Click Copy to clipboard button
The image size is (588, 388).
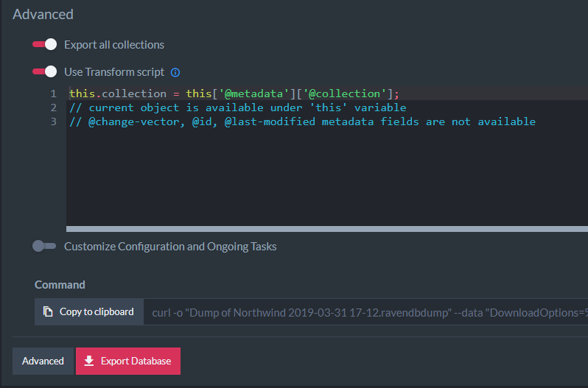[x=89, y=311]
